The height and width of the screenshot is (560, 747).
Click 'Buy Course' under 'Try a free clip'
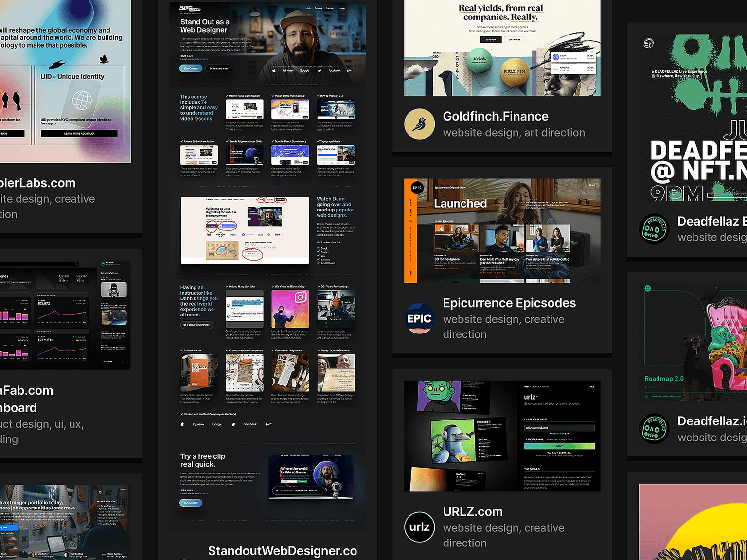point(191,503)
